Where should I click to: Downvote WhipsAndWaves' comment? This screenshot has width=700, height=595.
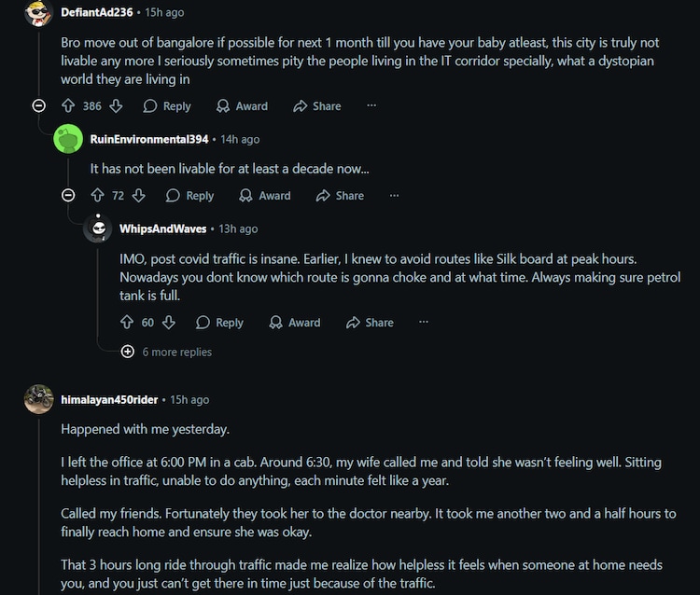click(x=168, y=323)
